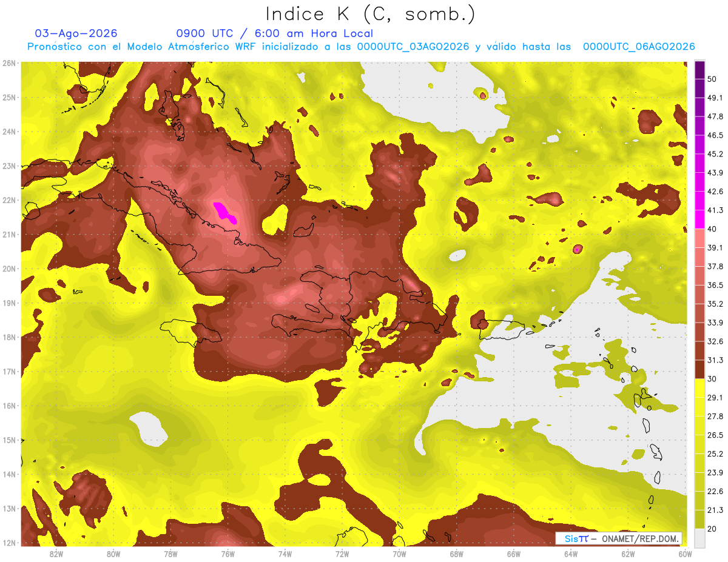
Task: Click the "16N" latitude label
Action: (9, 406)
